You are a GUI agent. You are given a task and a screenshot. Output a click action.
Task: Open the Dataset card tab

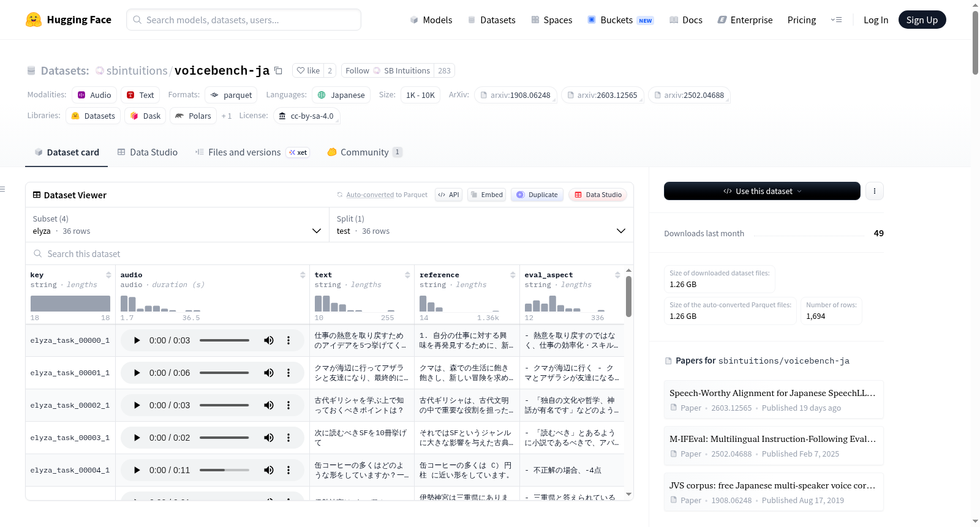pyautogui.click(x=66, y=152)
